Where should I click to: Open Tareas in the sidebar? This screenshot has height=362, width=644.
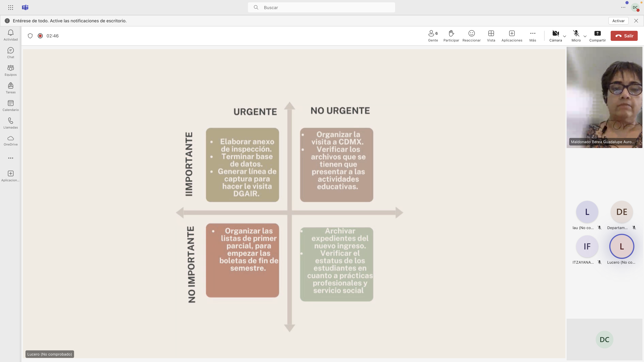tap(11, 88)
